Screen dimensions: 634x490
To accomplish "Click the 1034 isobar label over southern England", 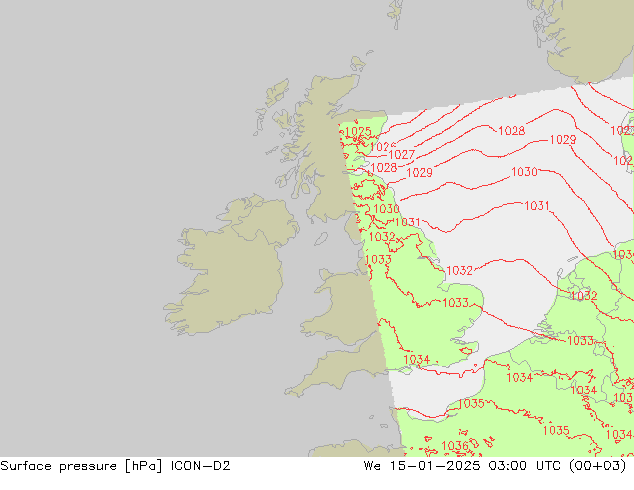I will (416, 359).
